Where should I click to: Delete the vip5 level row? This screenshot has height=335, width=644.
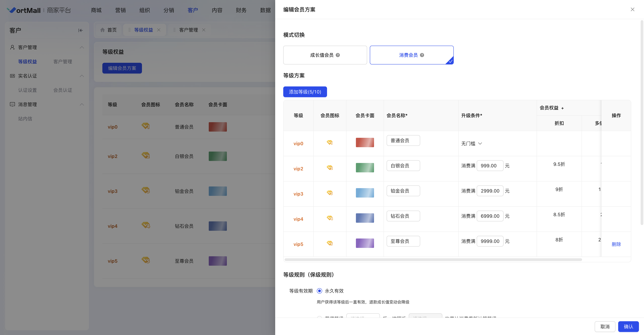point(616,244)
